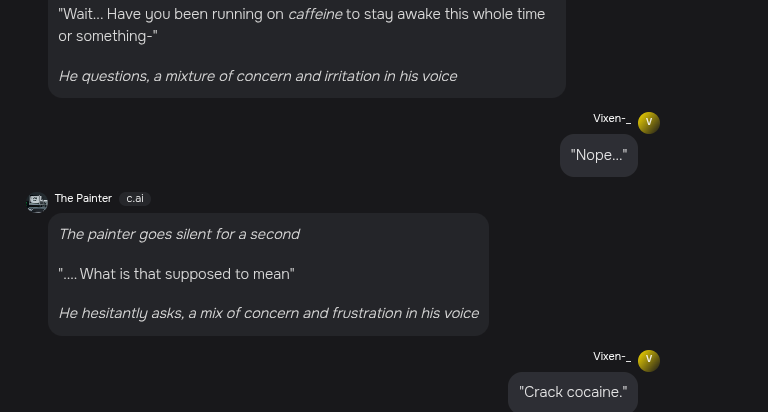
Task: Click the "or something-" text line
Action: pyautogui.click(x=108, y=36)
